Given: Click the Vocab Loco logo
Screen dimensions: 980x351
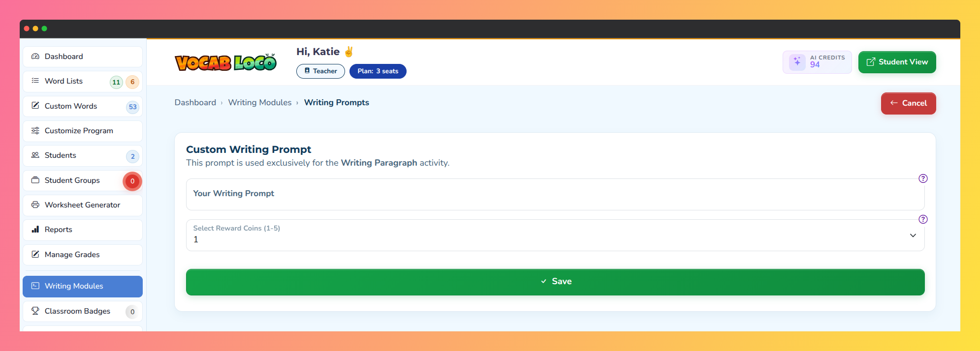Looking at the screenshot, I should tap(226, 62).
